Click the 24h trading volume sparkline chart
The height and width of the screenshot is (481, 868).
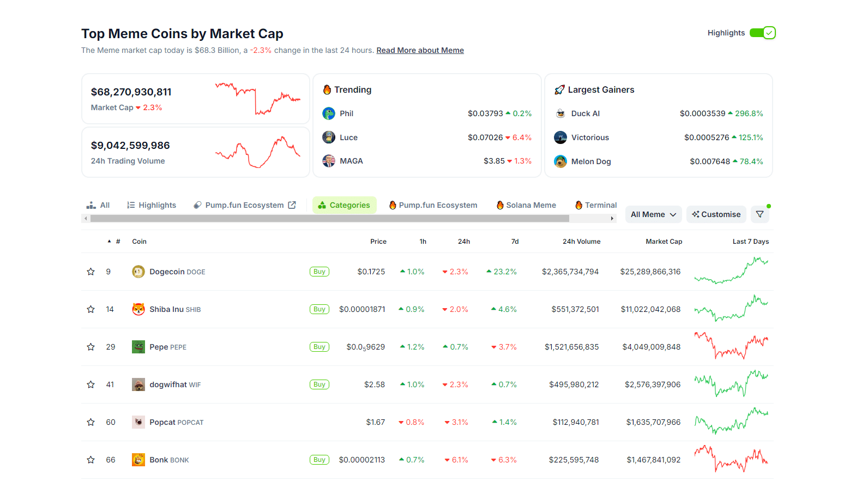257,152
